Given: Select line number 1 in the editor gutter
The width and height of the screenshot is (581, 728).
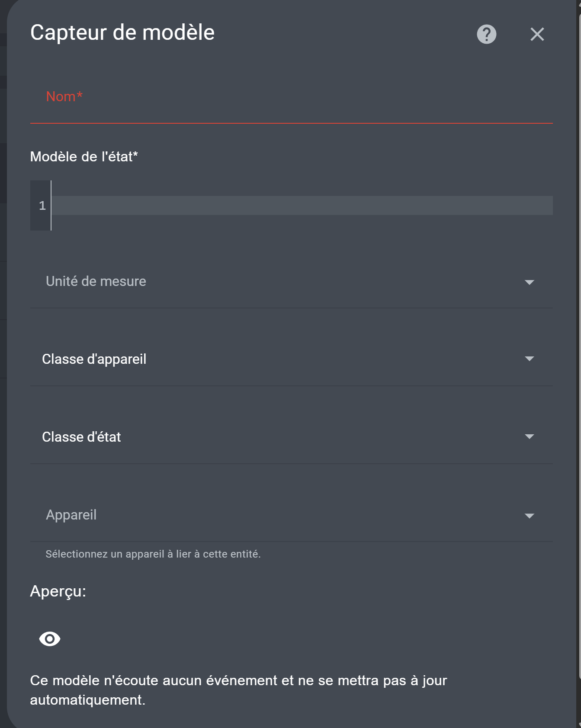Looking at the screenshot, I should pyautogui.click(x=42, y=205).
